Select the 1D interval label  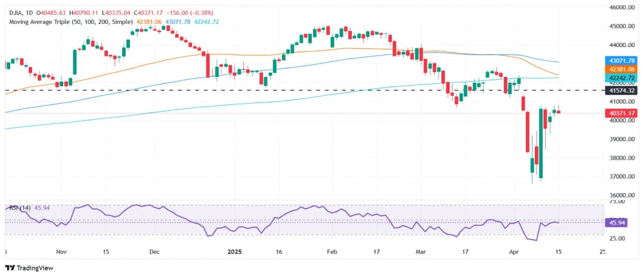[x=31, y=13]
